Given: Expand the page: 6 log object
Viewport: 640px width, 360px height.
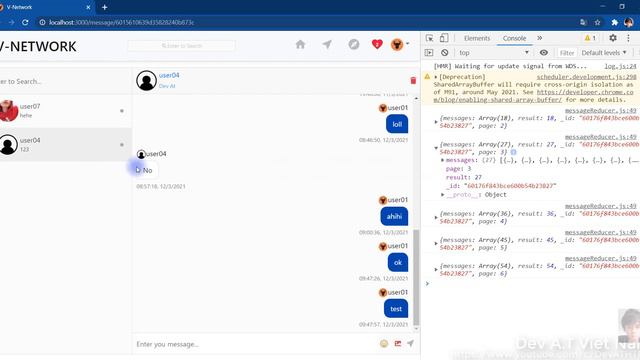Looking at the screenshot, I should 436,269.
